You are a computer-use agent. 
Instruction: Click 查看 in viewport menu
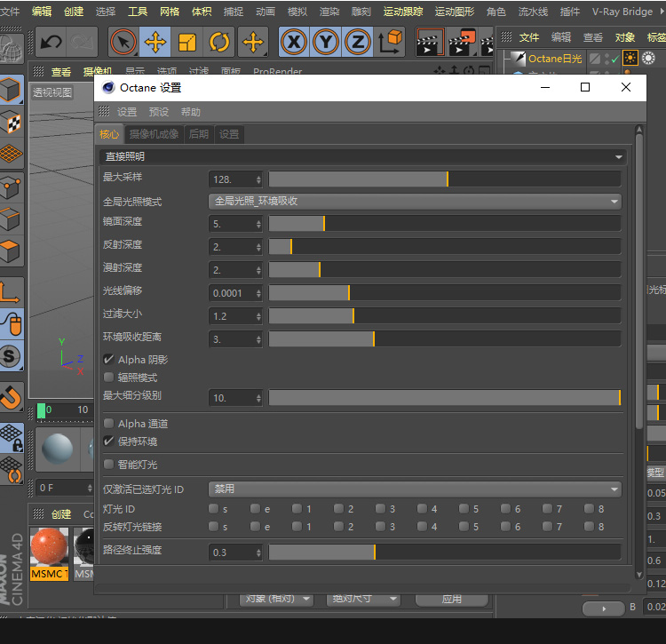[61, 72]
